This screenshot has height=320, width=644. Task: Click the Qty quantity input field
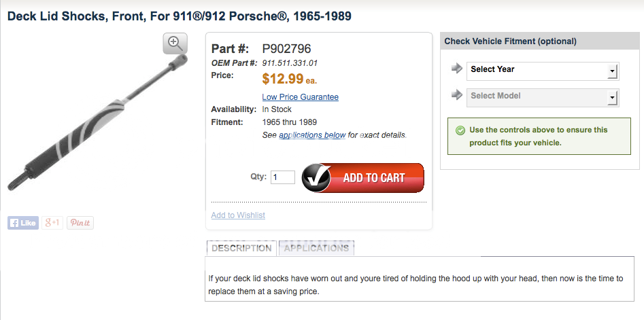click(x=283, y=177)
